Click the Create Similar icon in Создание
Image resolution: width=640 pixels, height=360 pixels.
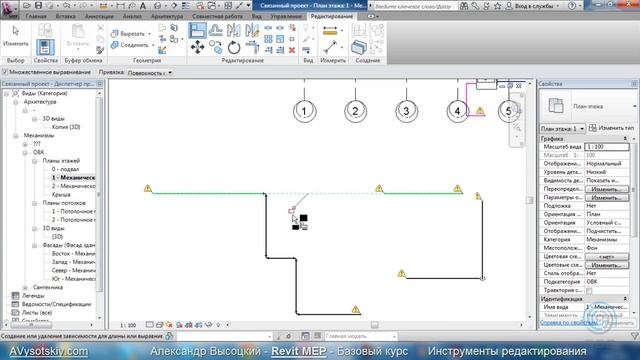click(359, 47)
